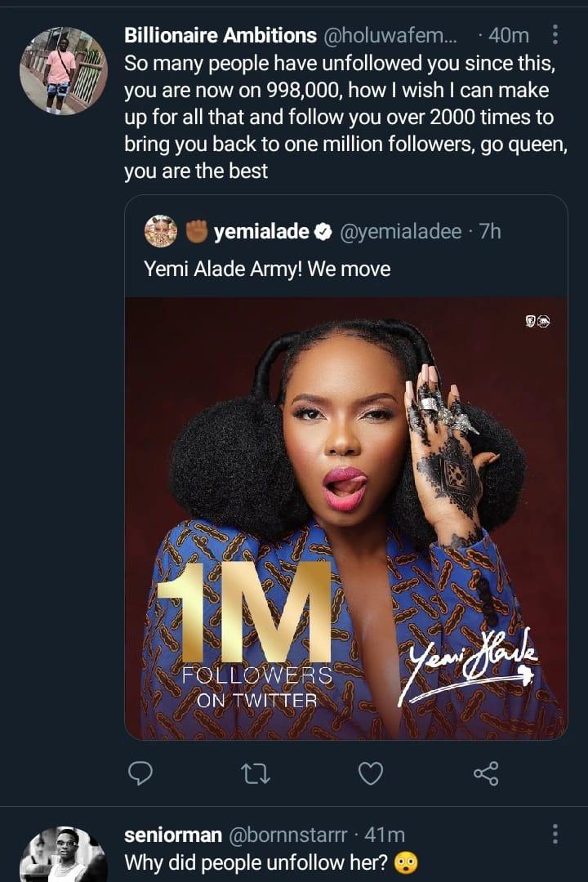Tap the verified badge next to yemialade
Viewport: 588px width, 882px height.
tap(323, 233)
